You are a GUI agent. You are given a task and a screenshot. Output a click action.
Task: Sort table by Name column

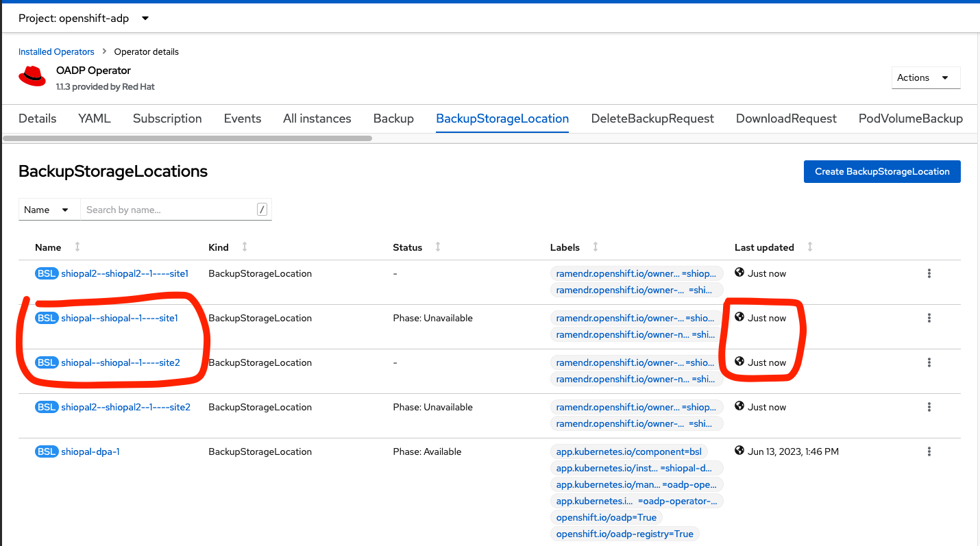pyautogui.click(x=77, y=247)
